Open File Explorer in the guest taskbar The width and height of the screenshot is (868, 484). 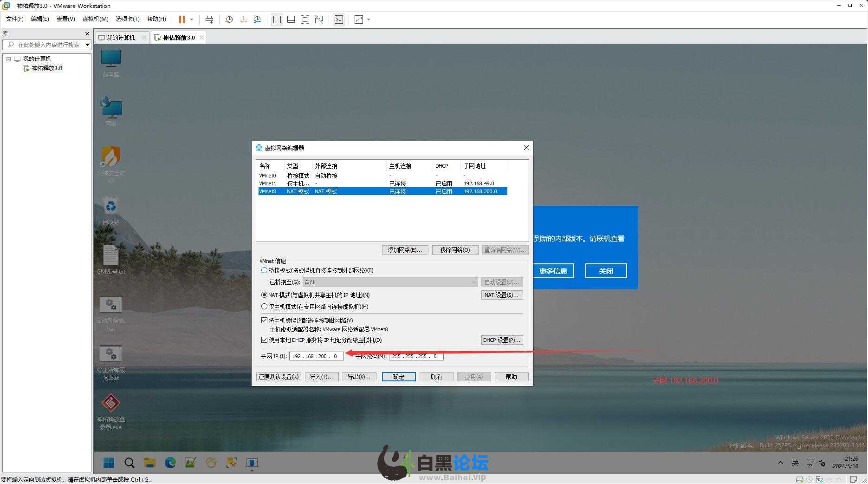point(149,463)
